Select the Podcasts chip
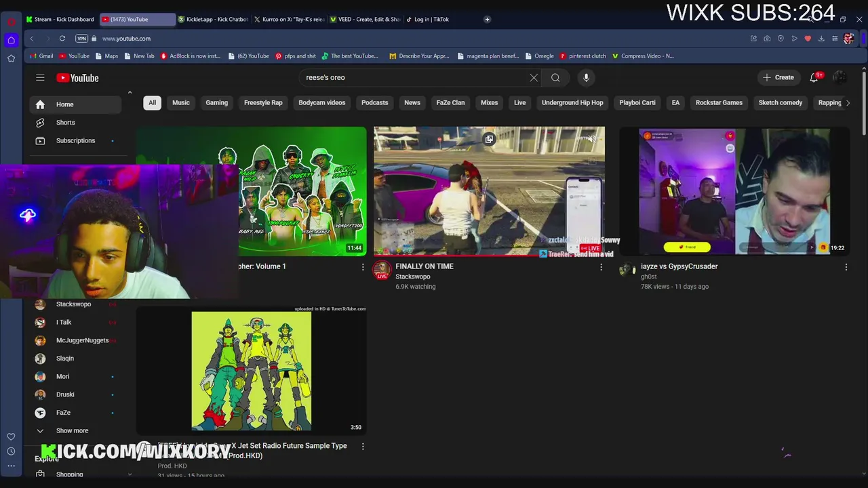 point(375,103)
